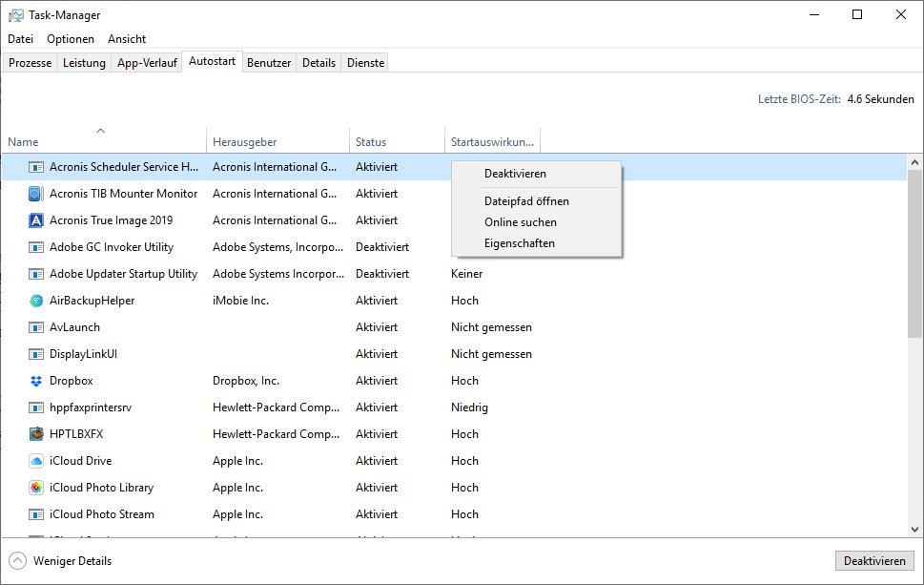Collapse view with Weniger Details chevron

tap(18, 561)
